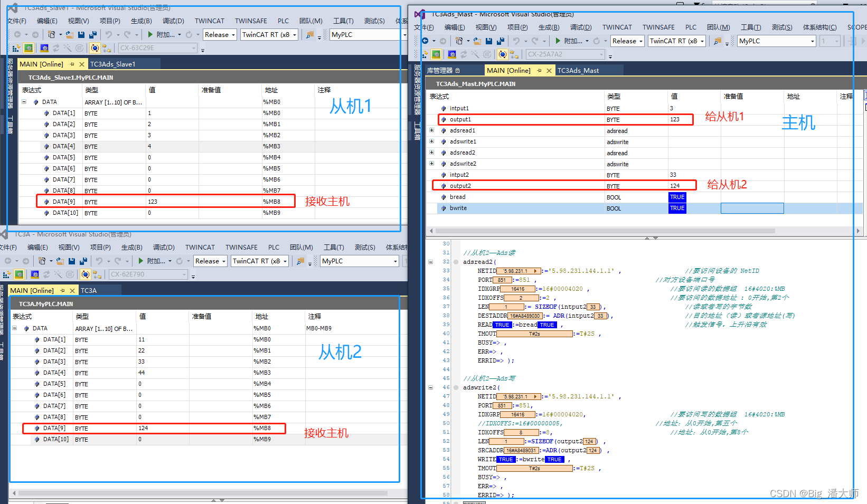Click Save All in the TC3Ads_Mast toolbar
This screenshot has width=867, height=504.
point(501,41)
